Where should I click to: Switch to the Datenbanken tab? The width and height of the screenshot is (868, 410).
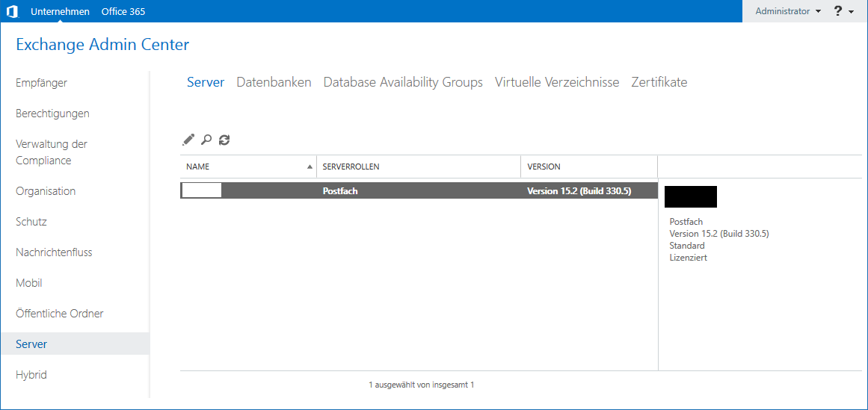point(274,82)
